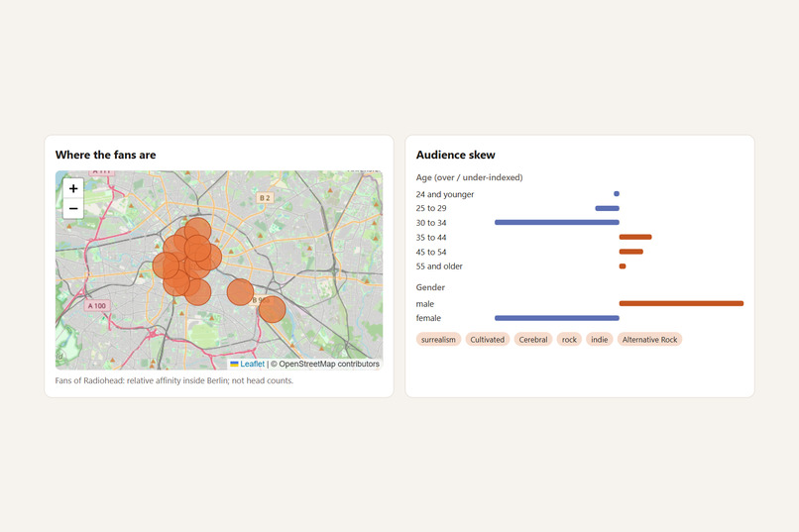Select the Alternative Rock tag

(649, 340)
